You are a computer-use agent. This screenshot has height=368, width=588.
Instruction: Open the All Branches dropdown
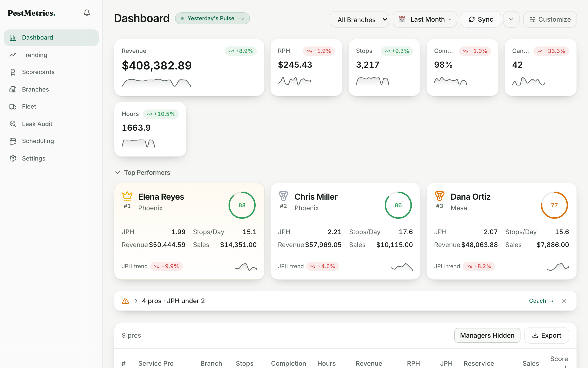[359, 20]
